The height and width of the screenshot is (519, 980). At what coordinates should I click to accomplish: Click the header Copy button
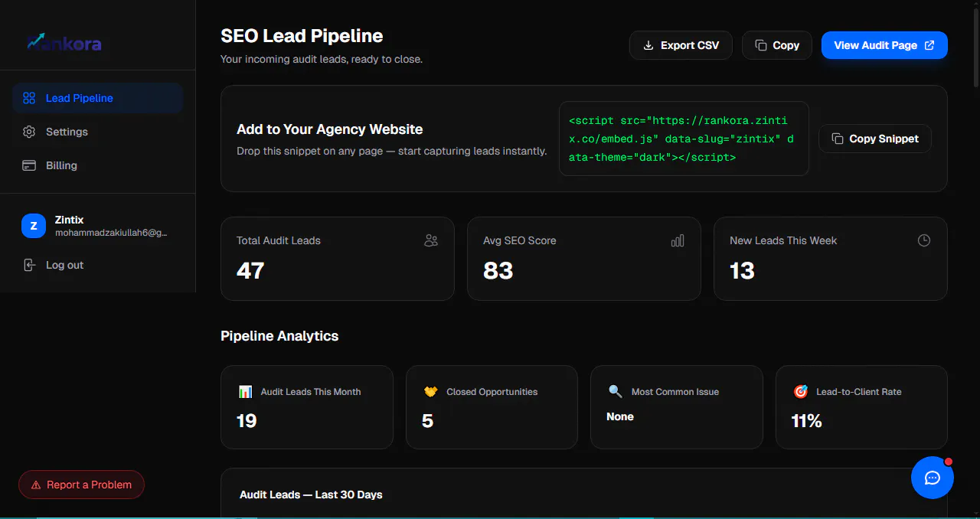click(x=776, y=45)
